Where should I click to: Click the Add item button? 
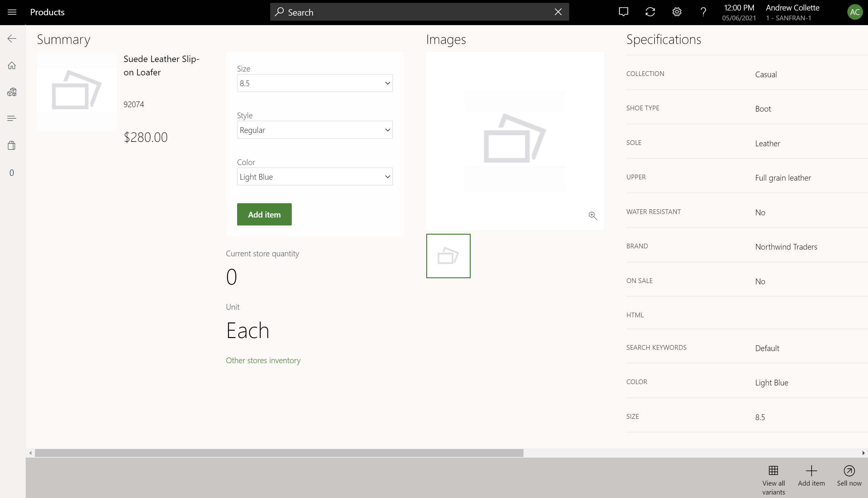[x=264, y=214]
